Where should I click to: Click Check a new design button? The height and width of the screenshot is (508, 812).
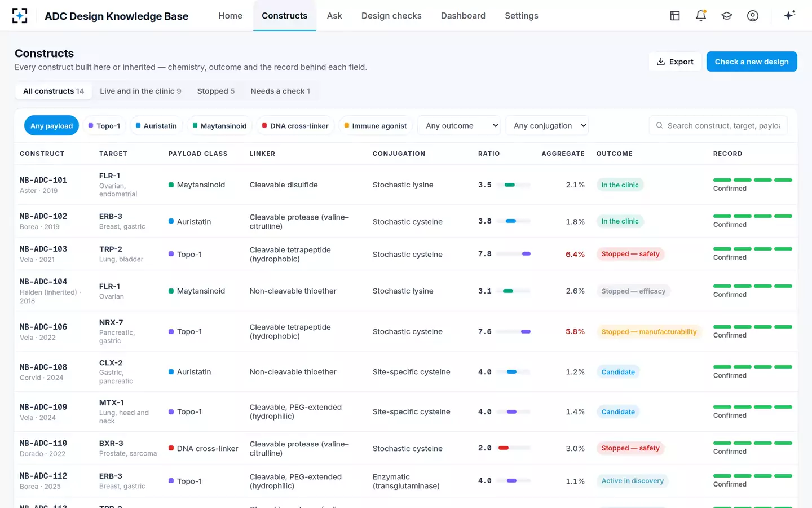point(752,62)
